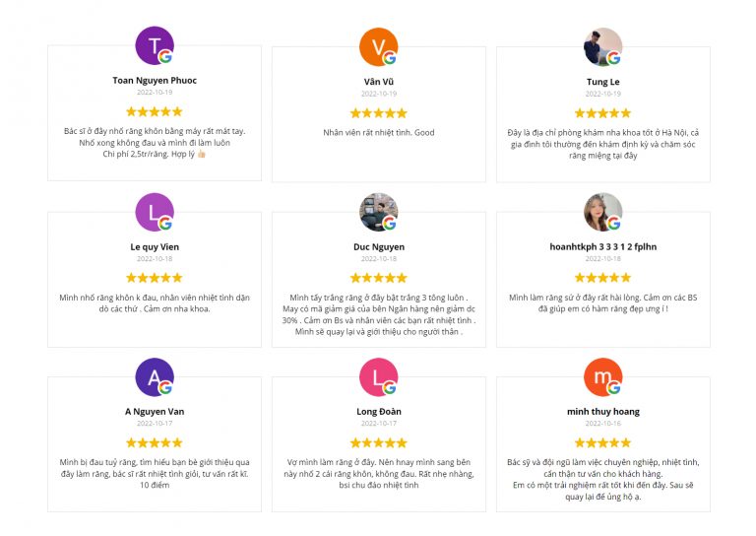Click Vân Vũ's orange V avatar
This screenshot has height=536, width=756.
coord(378,46)
